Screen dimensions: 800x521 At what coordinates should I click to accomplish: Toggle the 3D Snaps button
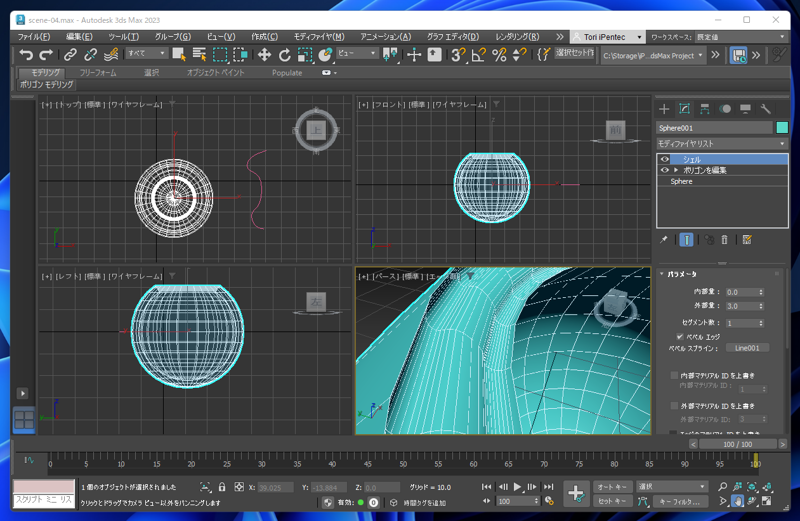coord(458,54)
